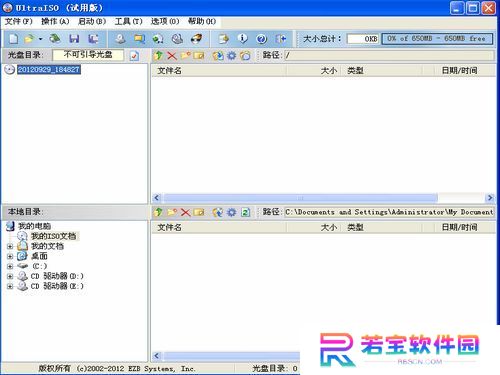The width and height of the screenshot is (500, 375).
Task: Expand the CD 驱动器 (D:) node
Action: coord(10,276)
